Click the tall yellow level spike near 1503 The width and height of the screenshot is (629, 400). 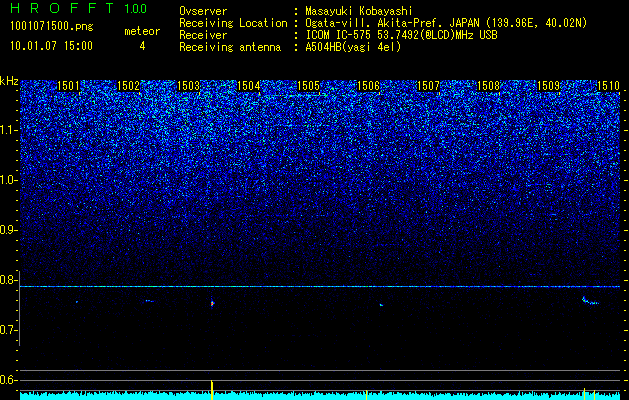click(x=212, y=390)
